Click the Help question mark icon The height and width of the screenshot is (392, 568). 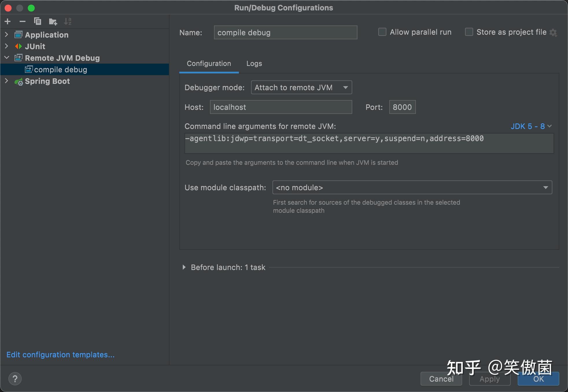coord(15,379)
